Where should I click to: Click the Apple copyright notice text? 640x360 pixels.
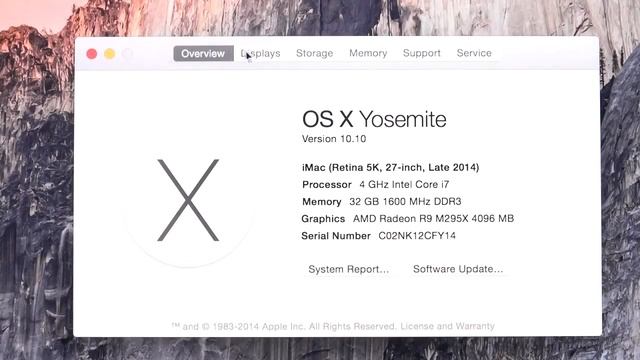[x=284, y=326]
